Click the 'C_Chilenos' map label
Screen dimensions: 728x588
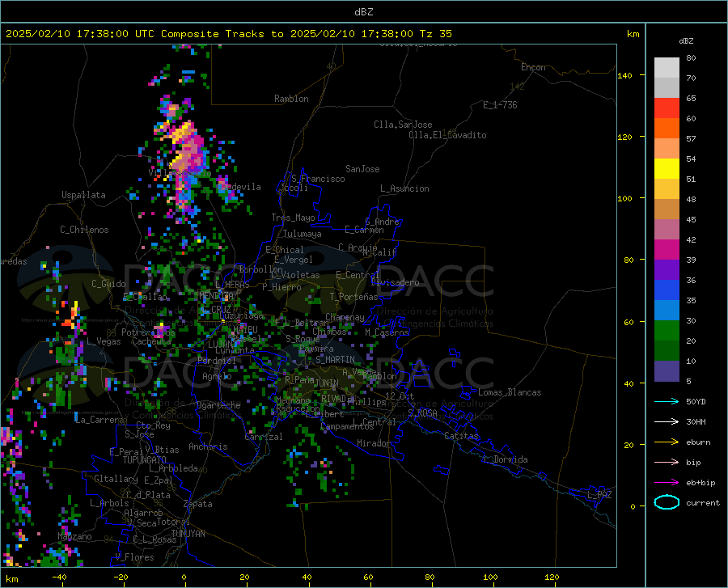coord(84,230)
